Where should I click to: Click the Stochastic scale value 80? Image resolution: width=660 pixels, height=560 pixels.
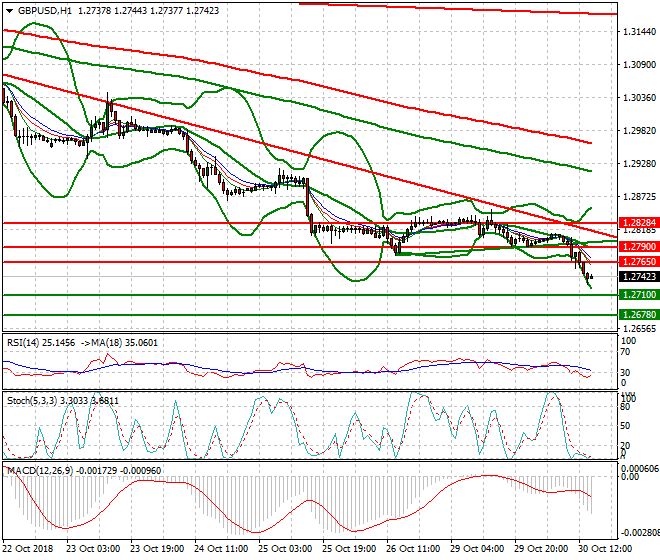[x=625, y=407]
